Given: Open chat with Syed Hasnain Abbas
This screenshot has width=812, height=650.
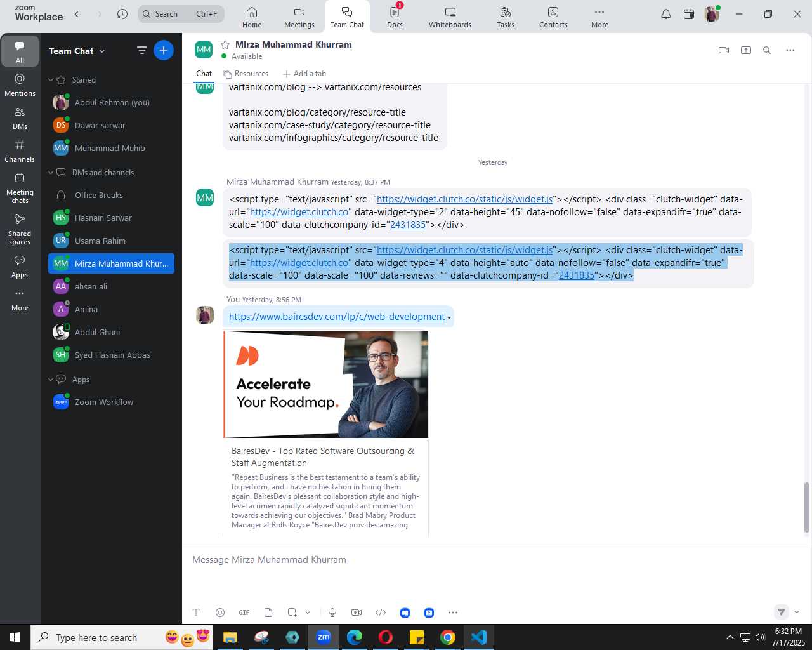Looking at the screenshot, I should tap(111, 355).
